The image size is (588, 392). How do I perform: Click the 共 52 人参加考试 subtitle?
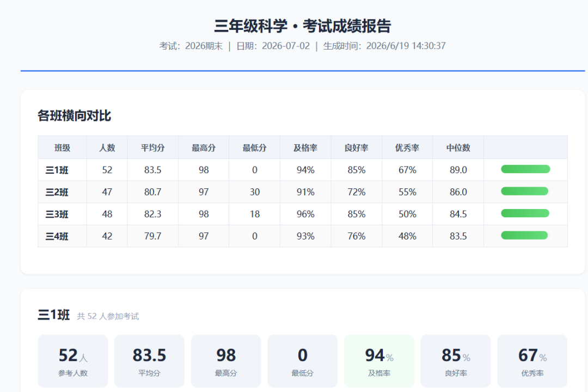[x=108, y=316]
